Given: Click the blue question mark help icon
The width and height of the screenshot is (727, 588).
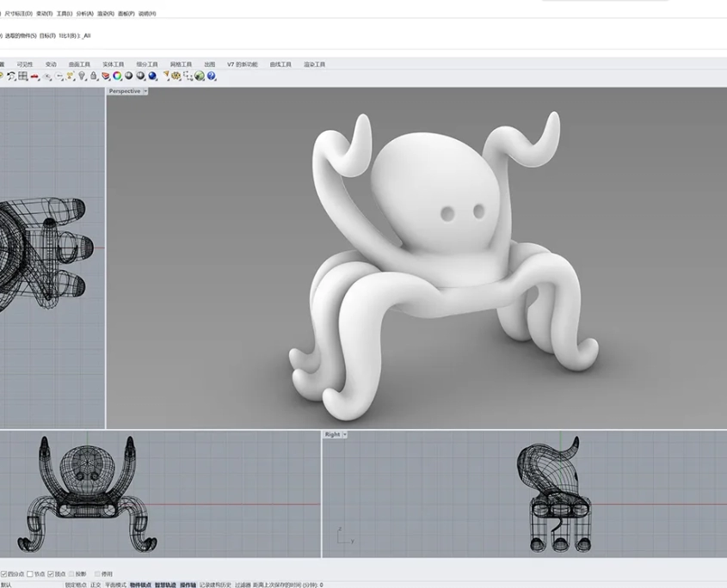Looking at the screenshot, I should pos(211,76).
